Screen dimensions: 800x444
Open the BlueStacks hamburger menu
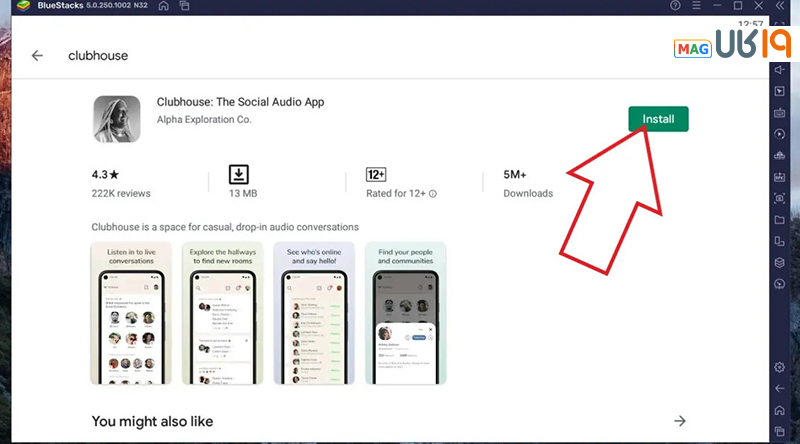[696, 6]
